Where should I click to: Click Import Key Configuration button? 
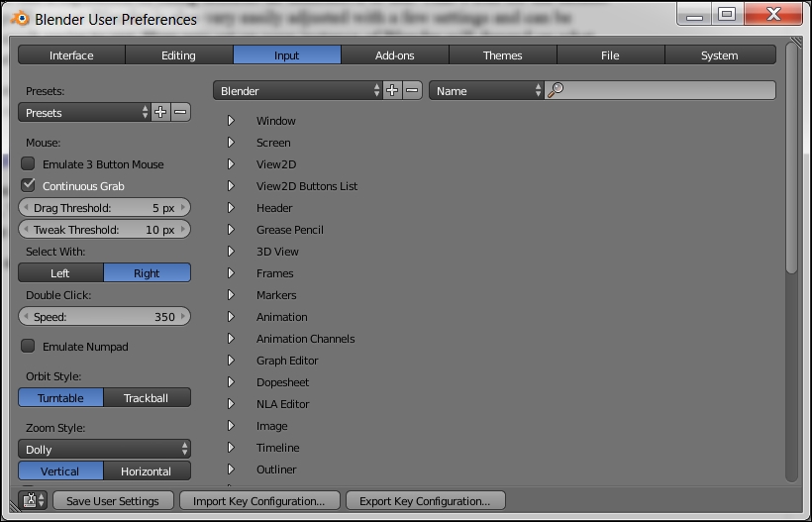(x=259, y=501)
